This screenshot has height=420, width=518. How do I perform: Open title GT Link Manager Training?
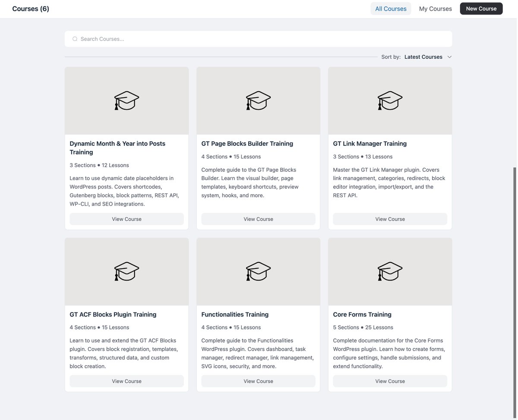(x=370, y=144)
